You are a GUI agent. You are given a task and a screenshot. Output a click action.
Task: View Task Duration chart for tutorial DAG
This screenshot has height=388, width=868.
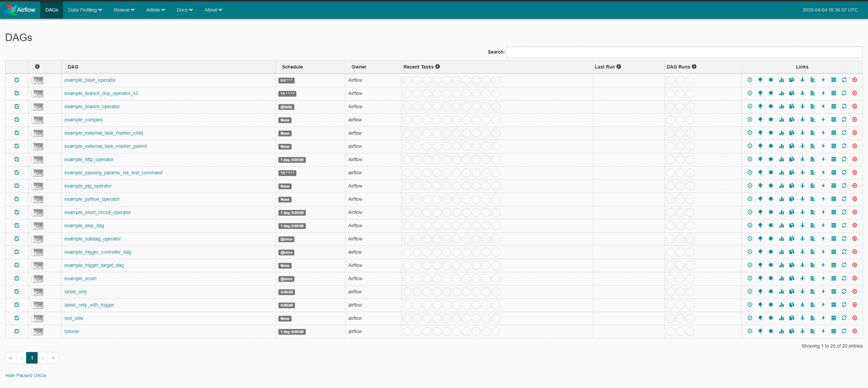pyautogui.click(x=781, y=332)
